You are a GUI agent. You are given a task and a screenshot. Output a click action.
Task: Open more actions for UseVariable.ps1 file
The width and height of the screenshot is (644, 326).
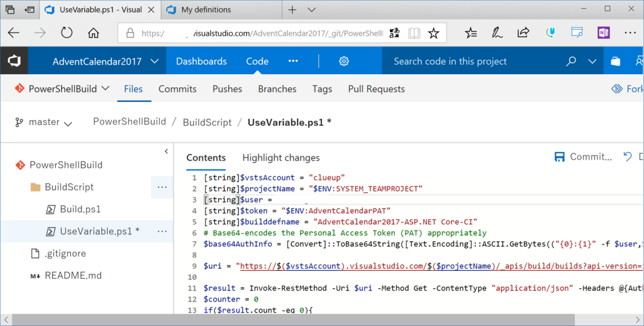162,231
